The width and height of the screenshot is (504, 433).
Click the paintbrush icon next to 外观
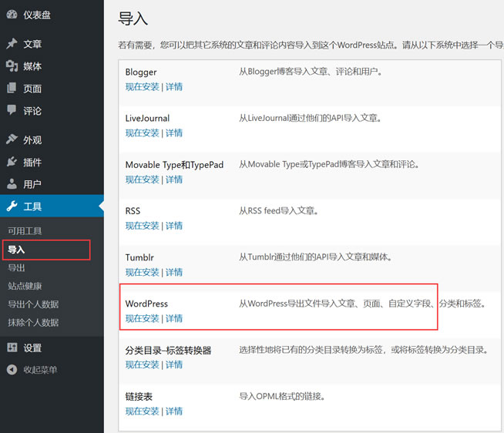pos(12,139)
